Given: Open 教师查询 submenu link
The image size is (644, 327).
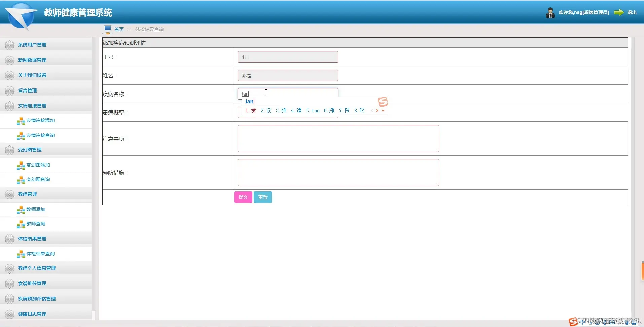Looking at the screenshot, I should coord(36,224).
